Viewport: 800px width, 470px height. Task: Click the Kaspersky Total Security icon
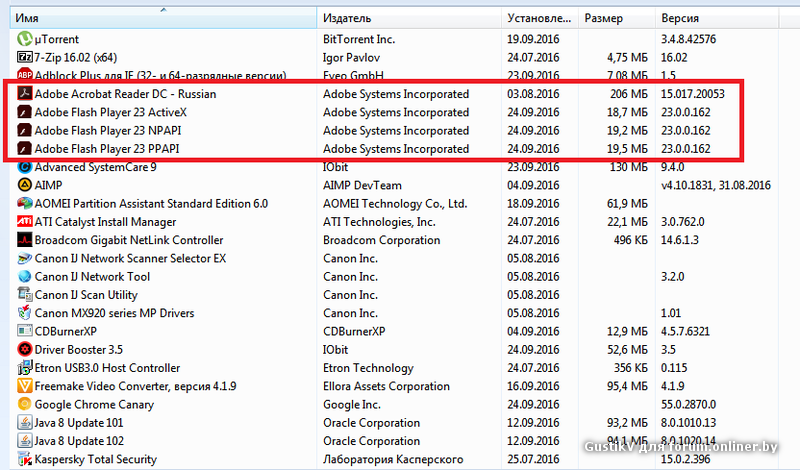pos(26,460)
